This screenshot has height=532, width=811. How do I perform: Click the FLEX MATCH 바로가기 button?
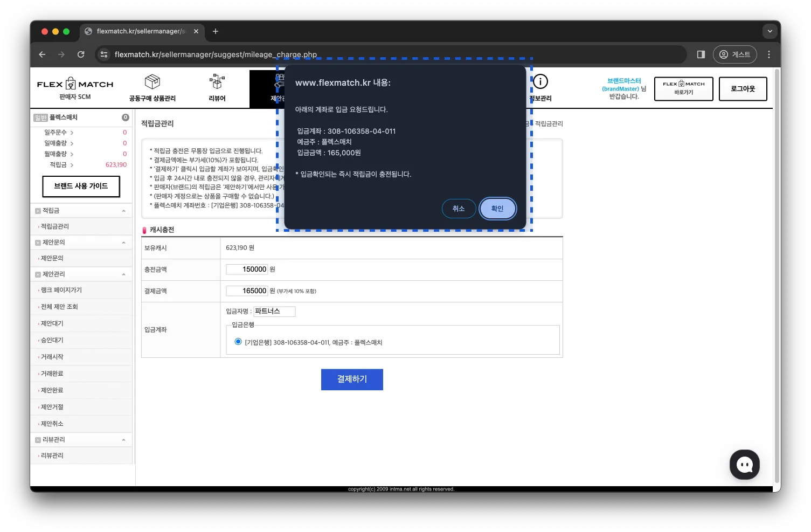click(x=684, y=88)
